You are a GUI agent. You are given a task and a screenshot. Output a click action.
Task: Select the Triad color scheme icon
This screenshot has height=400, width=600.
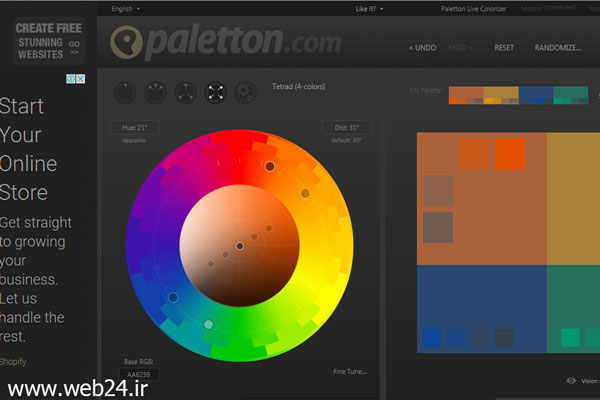[x=185, y=93]
